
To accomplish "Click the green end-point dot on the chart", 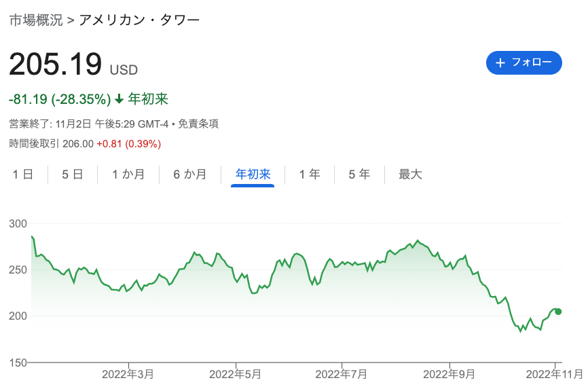I will [x=558, y=312].
